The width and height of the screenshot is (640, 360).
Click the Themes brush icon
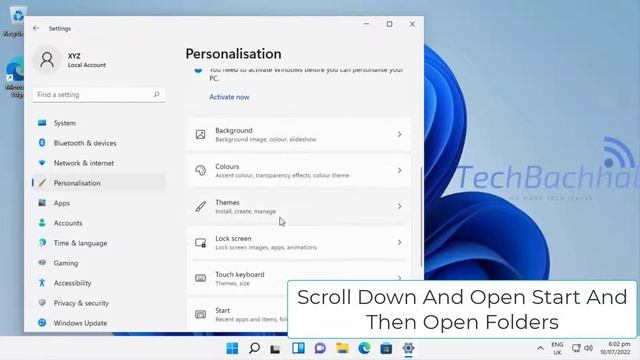click(x=200, y=207)
